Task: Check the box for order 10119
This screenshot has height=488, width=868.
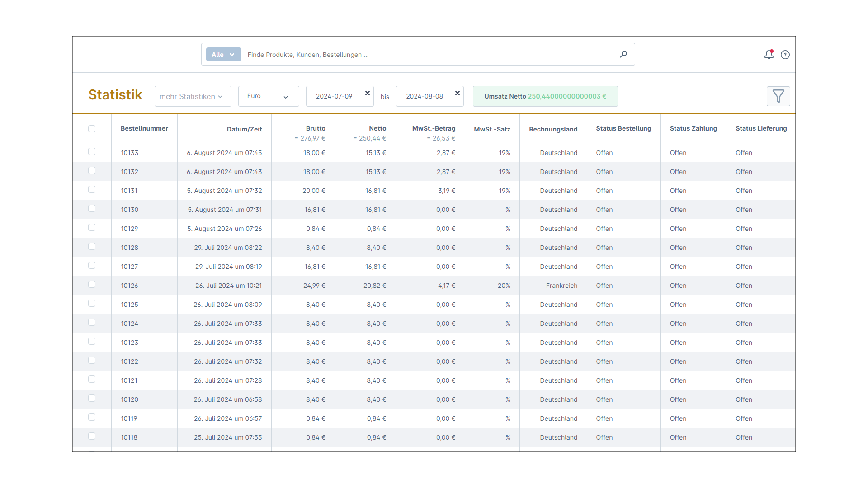Action: pos(92,417)
